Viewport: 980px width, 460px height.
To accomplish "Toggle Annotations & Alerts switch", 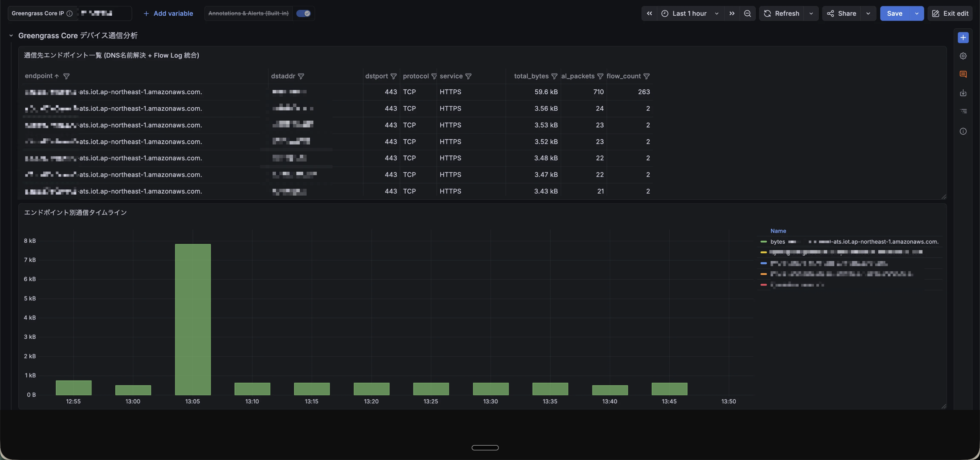I will [303, 13].
